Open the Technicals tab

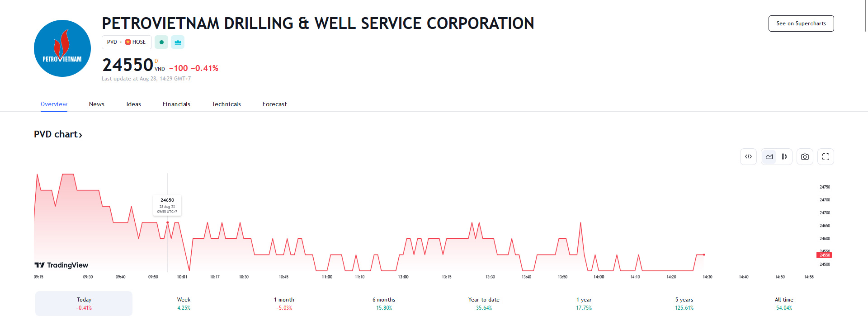[226, 104]
